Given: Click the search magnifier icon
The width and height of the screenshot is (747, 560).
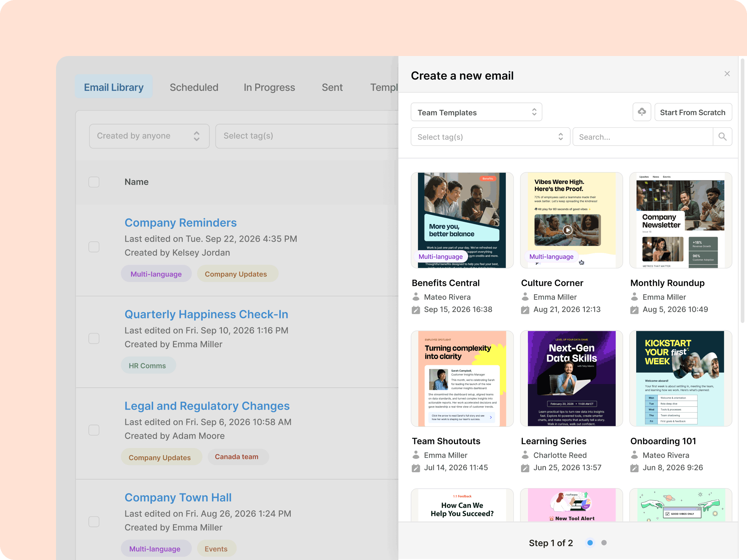Looking at the screenshot, I should click(722, 137).
